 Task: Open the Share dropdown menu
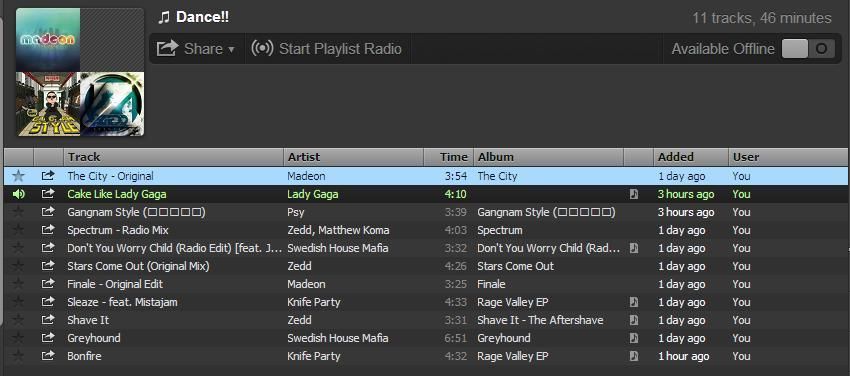[196, 49]
